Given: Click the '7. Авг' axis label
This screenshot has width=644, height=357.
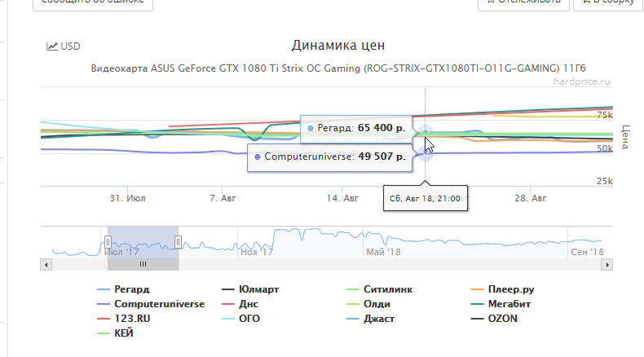Looking at the screenshot, I should pyautogui.click(x=223, y=198).
